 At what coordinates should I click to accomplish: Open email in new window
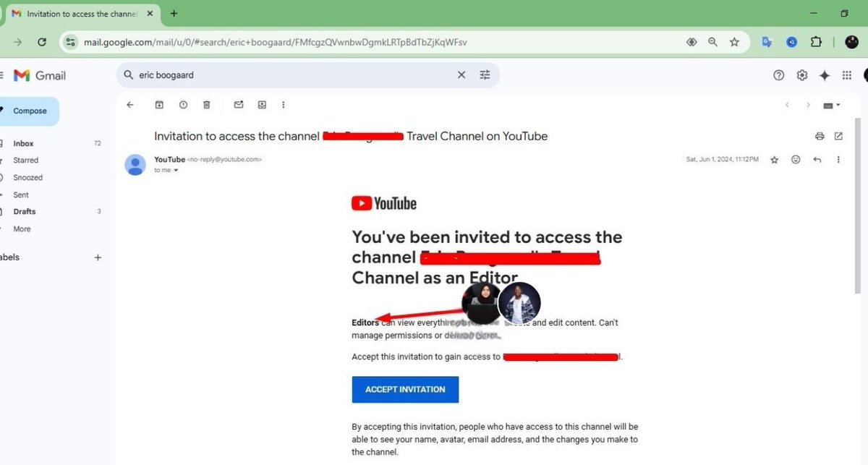point(838,136)
